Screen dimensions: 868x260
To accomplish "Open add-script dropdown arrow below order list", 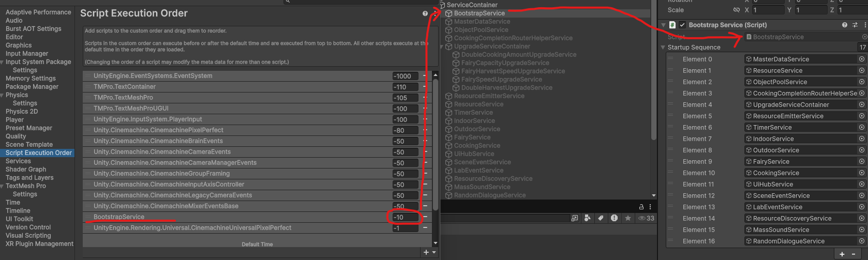I will tap(434, 252).
